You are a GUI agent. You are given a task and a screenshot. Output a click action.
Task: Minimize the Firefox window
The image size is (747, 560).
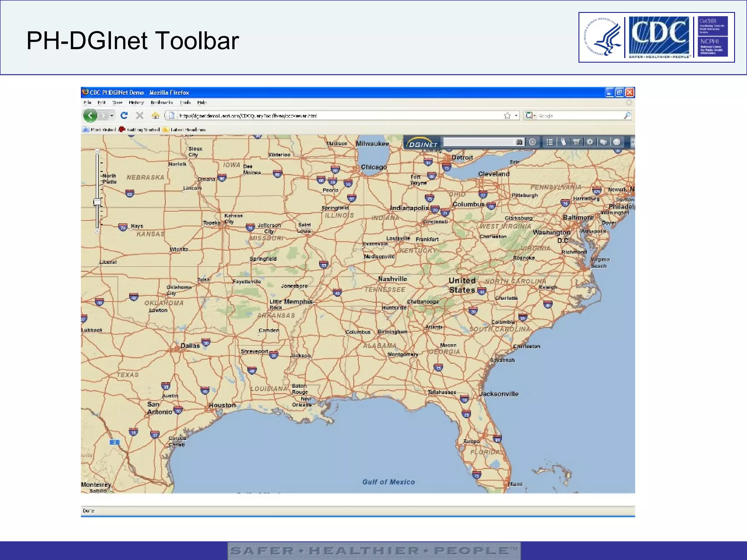609,92
